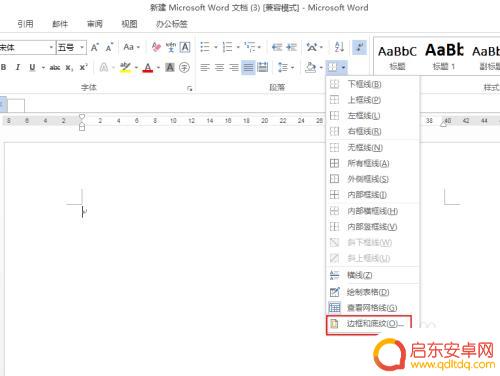The width and height of the screenshot is (500, 376).
Task: Click the Numbering list icon
Action: coord(227,47)
